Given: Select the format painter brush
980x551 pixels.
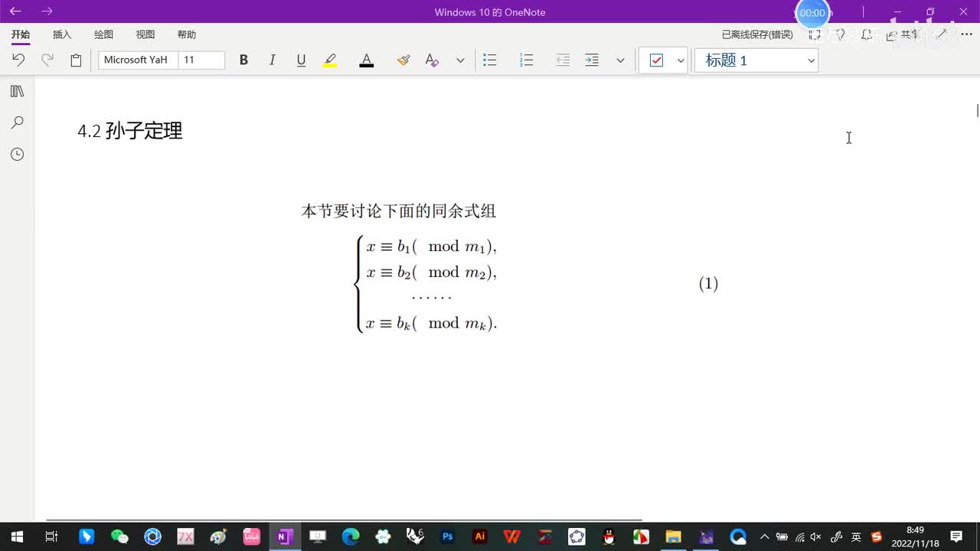Looking at the screenshot, I should pos(403,60).
